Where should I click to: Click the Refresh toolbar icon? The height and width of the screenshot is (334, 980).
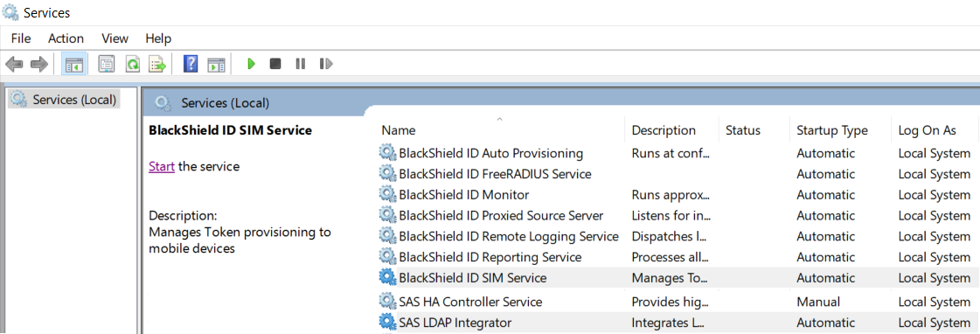click(133, 64)
